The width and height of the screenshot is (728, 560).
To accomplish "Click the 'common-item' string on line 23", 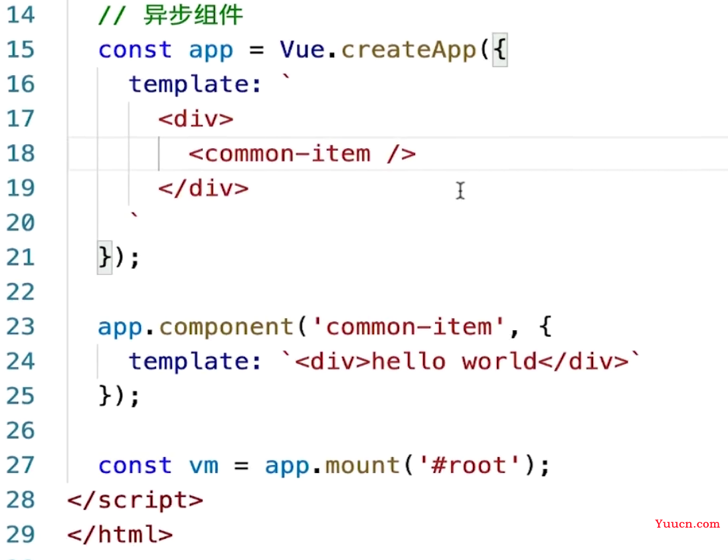I will pos(409,327).
